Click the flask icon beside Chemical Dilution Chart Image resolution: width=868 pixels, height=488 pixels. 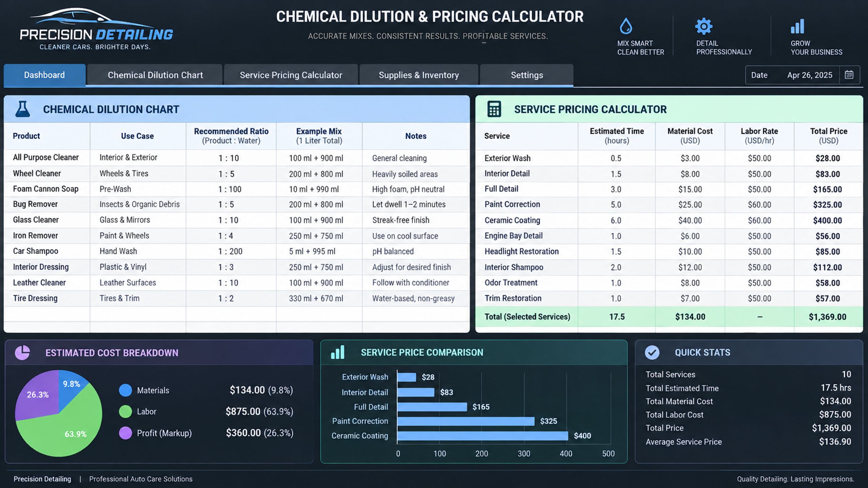(23, 109)
